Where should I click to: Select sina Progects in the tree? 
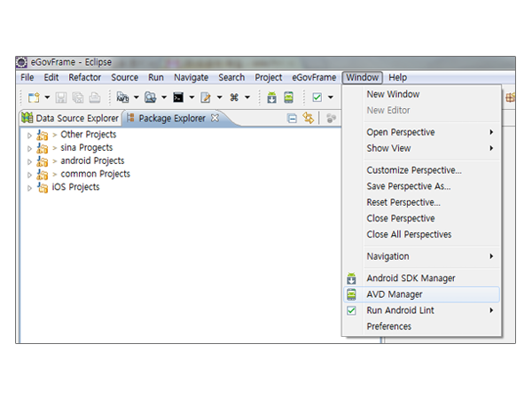(x=87, y=148)
